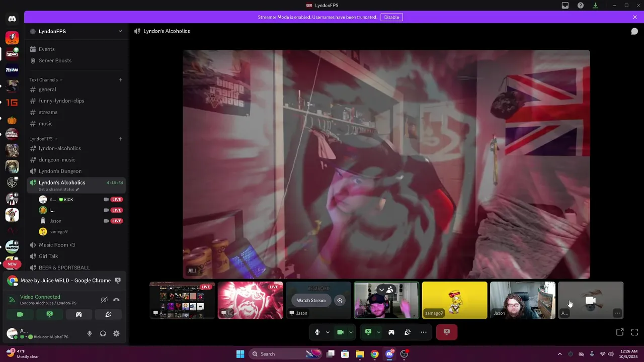Open screen share options arrow
Viewport: 644px width, 362px height.
(378, 332)
